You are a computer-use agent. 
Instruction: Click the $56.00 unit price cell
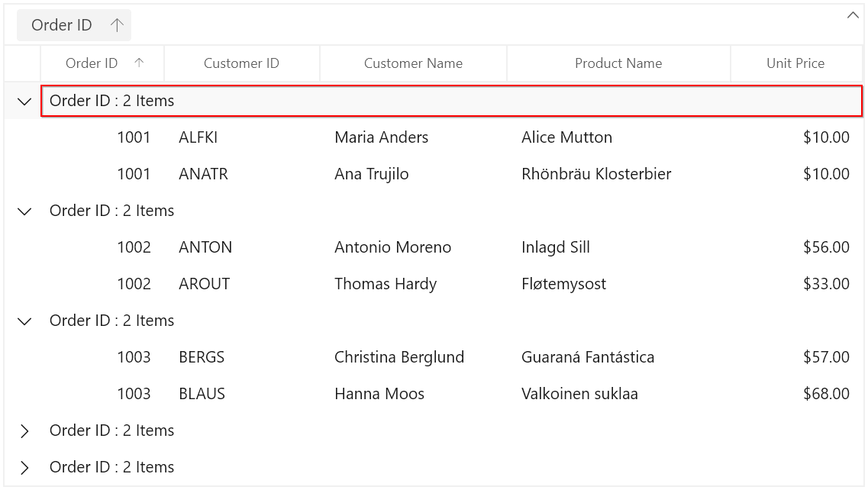tap(796, 247)
